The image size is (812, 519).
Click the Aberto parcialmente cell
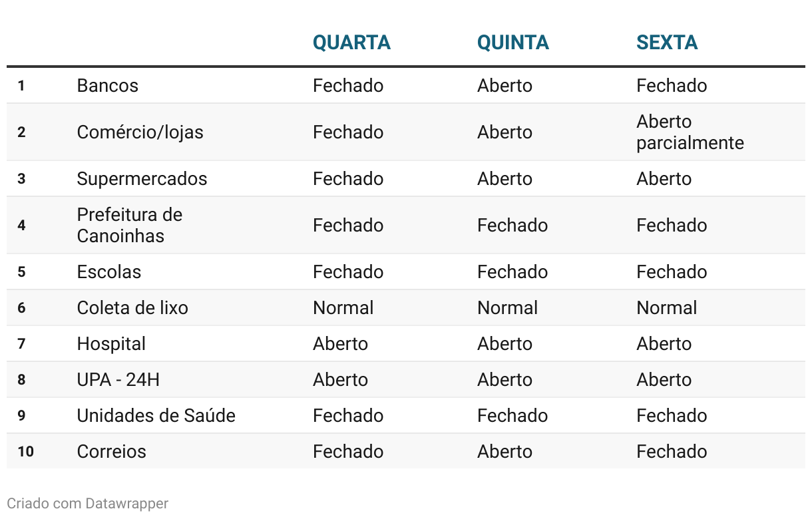(x=690, y=132)
